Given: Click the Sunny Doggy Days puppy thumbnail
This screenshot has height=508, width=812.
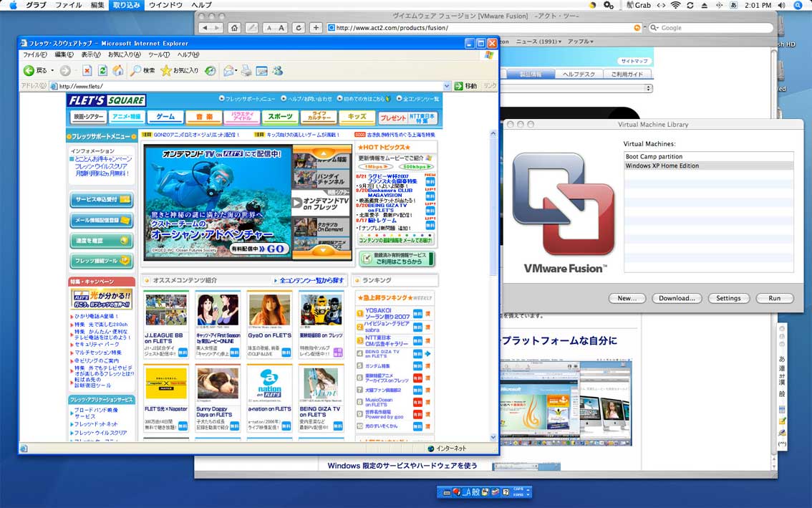Looking at the screenshot, I should (x=218, y=383).
